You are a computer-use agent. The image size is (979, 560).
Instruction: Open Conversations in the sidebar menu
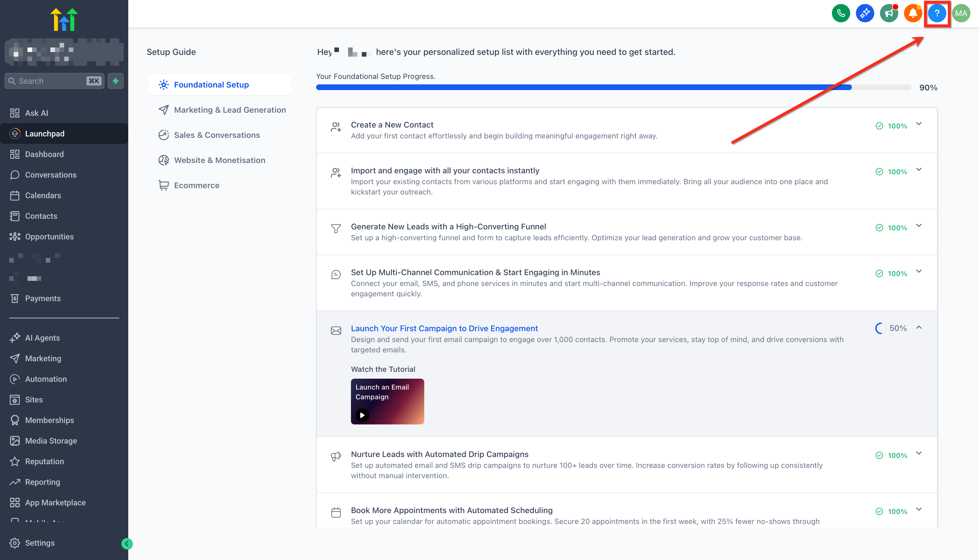pos(50,175)
